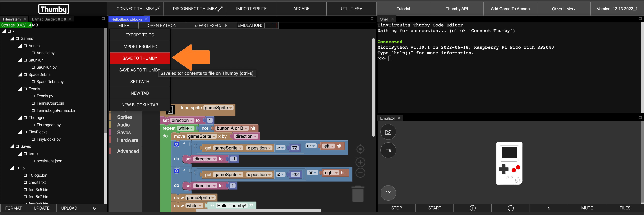Image resolution: width=644 pixels, height=215 pixels.
Task: Click the emulator zoom in plus button
Action: (x=472, y=208)
